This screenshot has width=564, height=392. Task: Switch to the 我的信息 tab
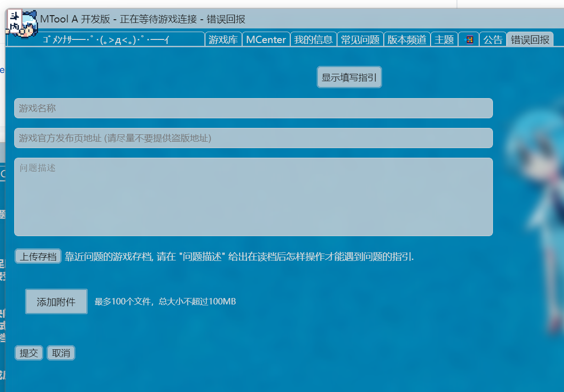[x=314, y=39]
